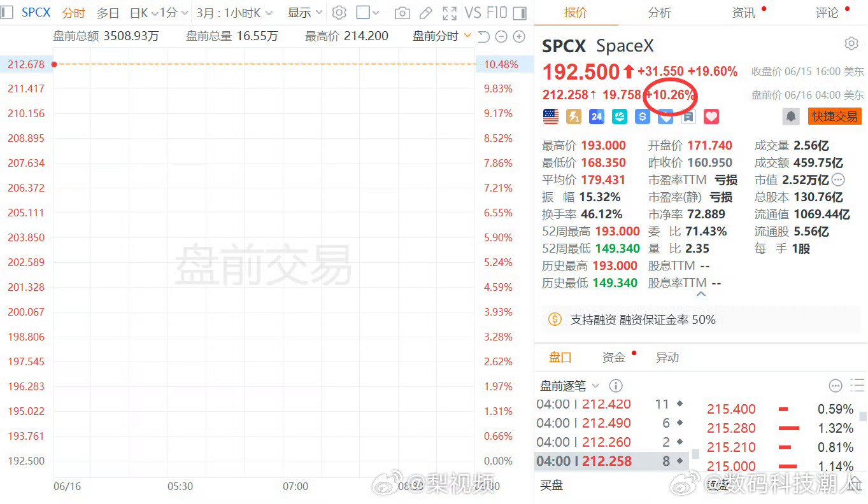Show info for 盘前逐笔 section
The height and width of the screenshot is (504, 868).
tap(615, 386)
